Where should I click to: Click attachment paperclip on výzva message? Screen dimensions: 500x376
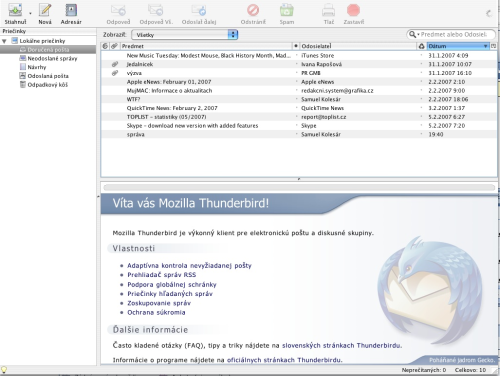tap(115, 73)
